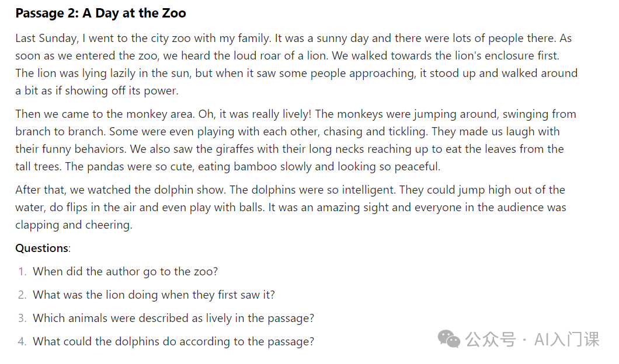Click the sentence starting 'The lion was lying lazily'
This screenshot has height=364, width=619.
coord(297,82)
